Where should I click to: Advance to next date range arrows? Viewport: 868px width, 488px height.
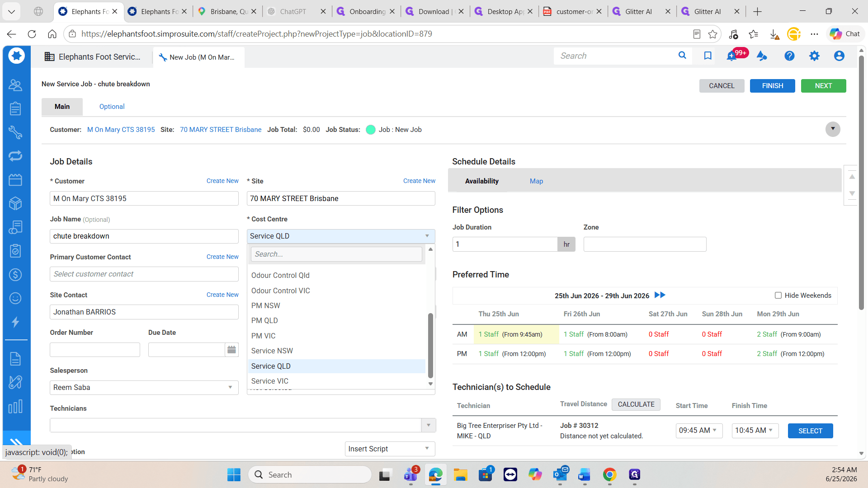pyautogui.click(x=660, y=295)
